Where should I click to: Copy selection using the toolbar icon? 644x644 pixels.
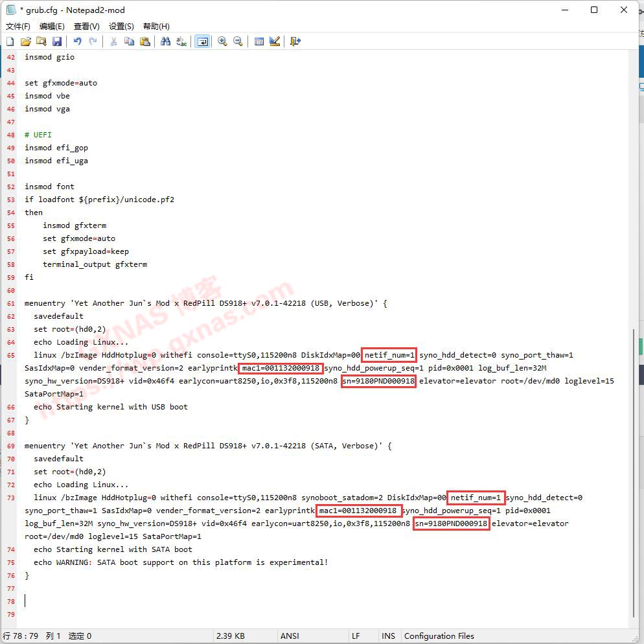(129, 41)
